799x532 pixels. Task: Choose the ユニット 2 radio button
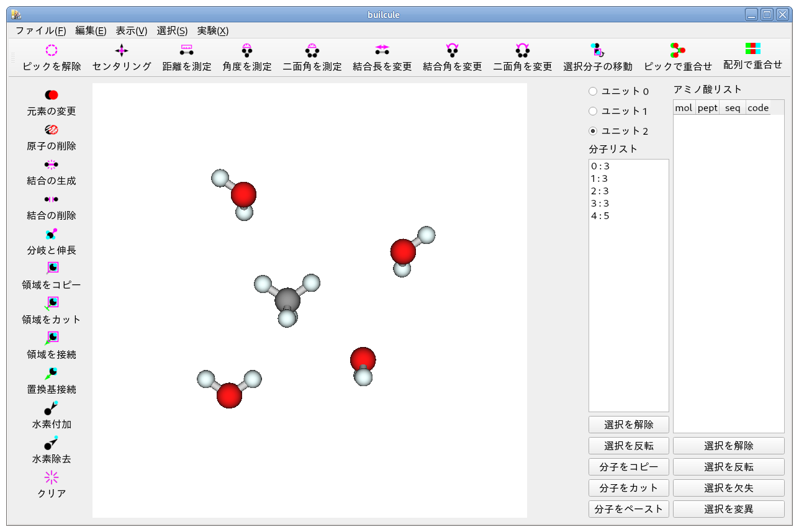point(593,131)
